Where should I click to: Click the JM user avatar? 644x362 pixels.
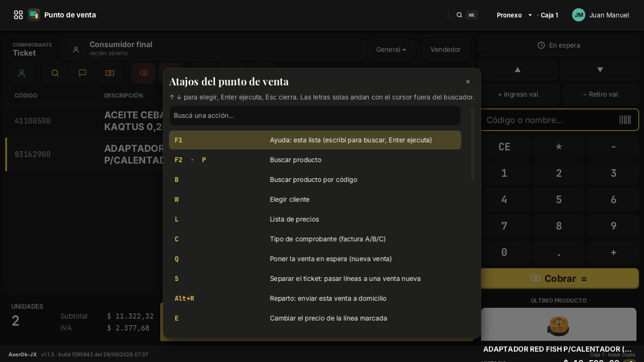pos(578,15)
